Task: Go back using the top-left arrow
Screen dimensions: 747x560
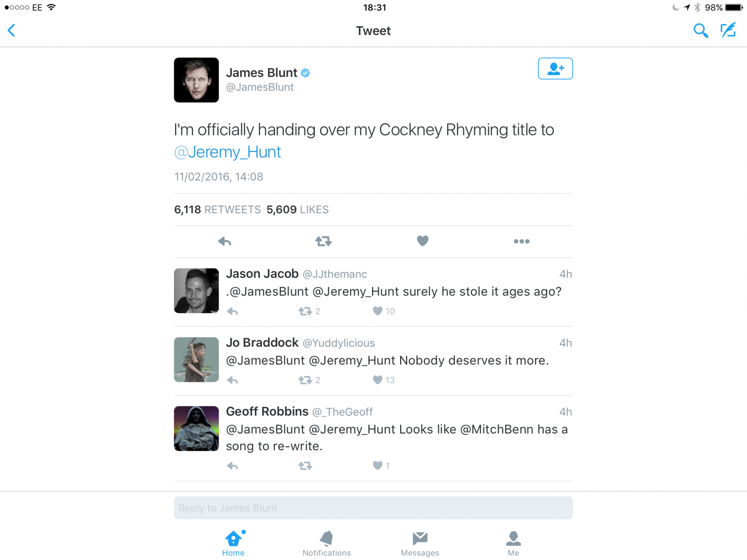Action: (x=12, y=30)
